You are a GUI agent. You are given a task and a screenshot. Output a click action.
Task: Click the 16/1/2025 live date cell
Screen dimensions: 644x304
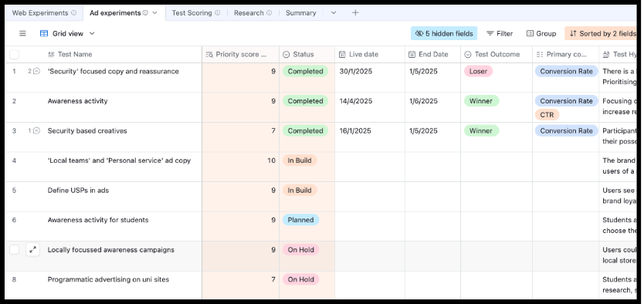[370, 137]
